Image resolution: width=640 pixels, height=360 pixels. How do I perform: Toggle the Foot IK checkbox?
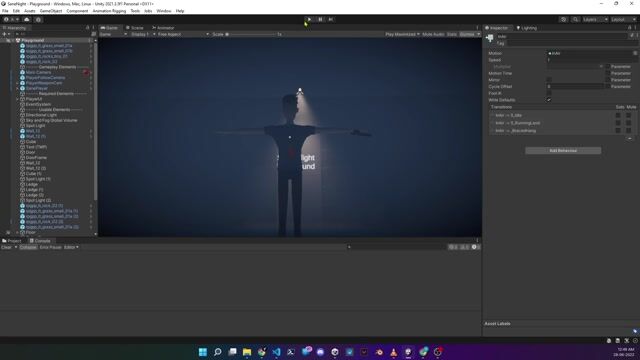point(549,93)
